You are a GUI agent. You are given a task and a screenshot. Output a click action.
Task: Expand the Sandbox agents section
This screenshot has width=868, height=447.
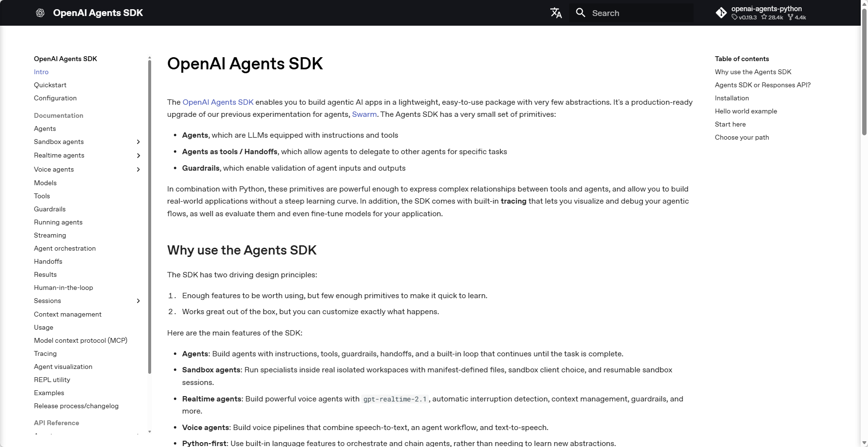point(138,142)
